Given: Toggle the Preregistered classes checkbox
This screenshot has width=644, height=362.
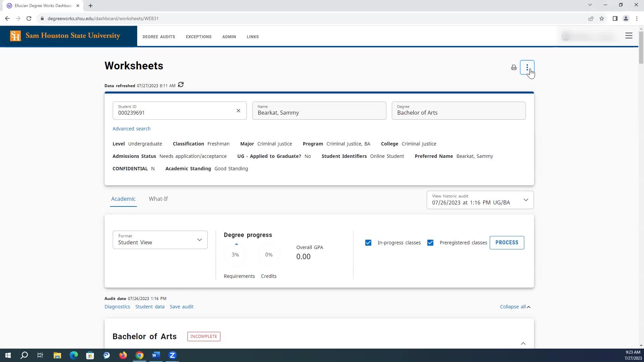Looking at the screenshot, I should (430, 243).
